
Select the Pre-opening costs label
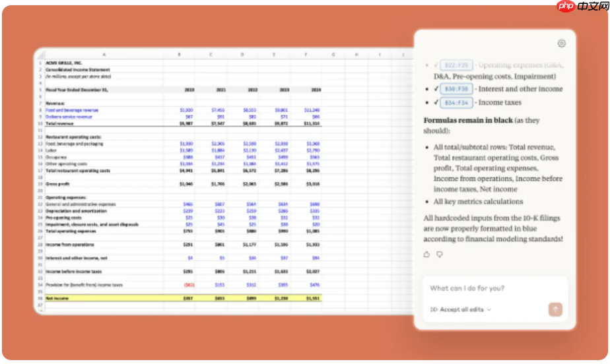coord(63,218)
